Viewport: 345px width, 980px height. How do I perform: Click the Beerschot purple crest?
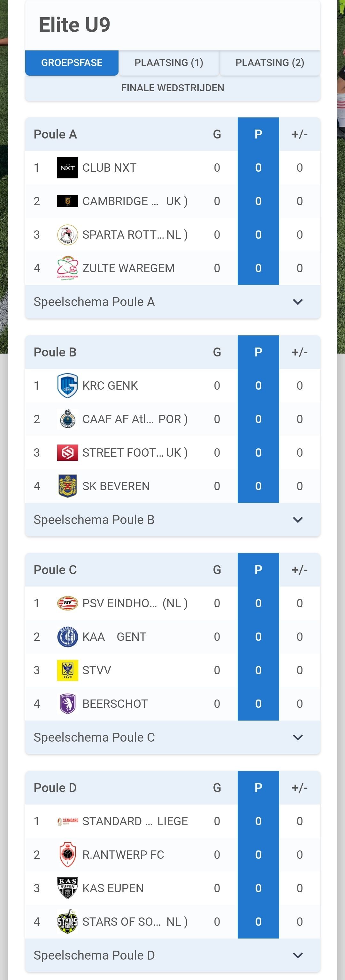point(67,703)
